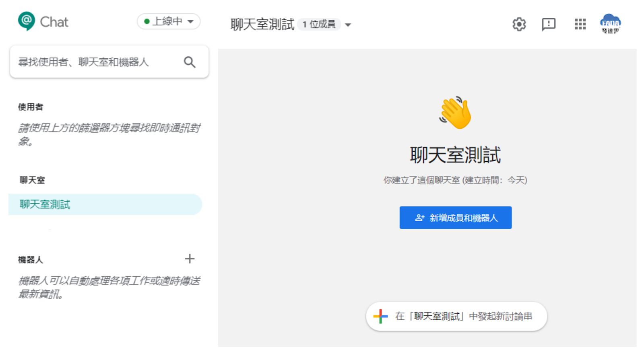
Task: Open settings gear icon
Action: click(519, 24)
